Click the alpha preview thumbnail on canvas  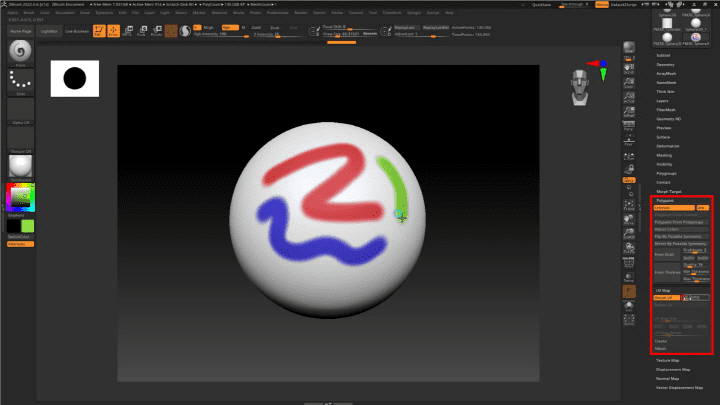75,79
